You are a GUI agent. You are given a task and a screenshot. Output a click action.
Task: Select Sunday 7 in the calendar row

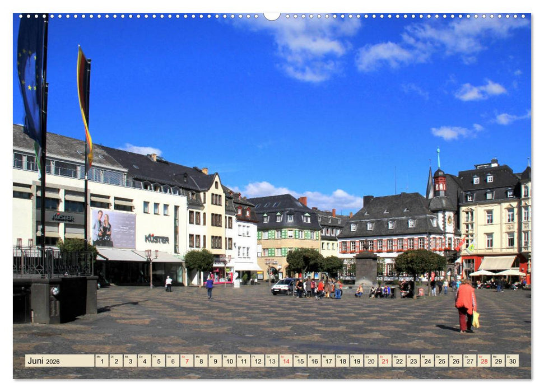tap(187, 361)
